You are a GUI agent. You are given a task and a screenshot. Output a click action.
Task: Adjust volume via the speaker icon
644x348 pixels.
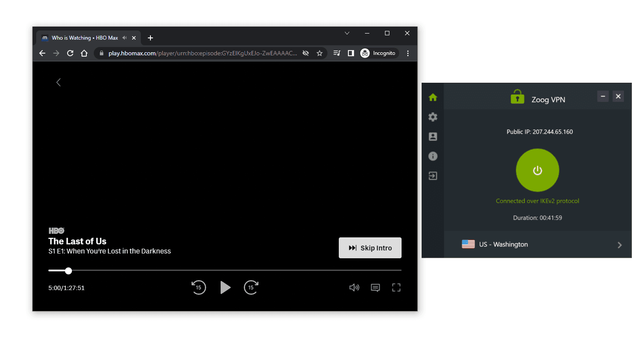tap(354, 287)
